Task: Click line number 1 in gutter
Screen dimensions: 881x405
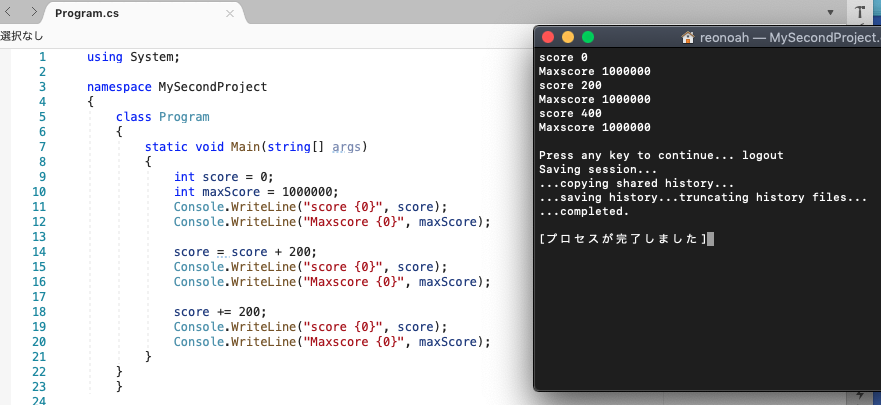Action: pyautogui.click(x=42, y=57)
